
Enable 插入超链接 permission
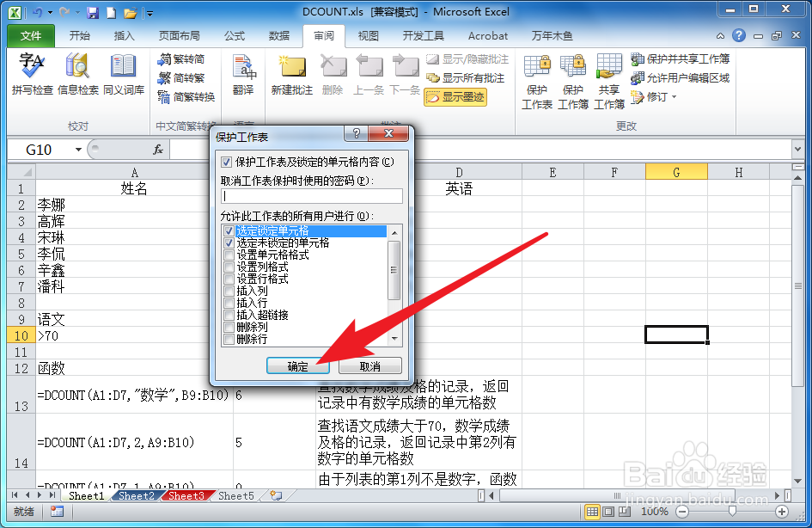coord(229,315)
